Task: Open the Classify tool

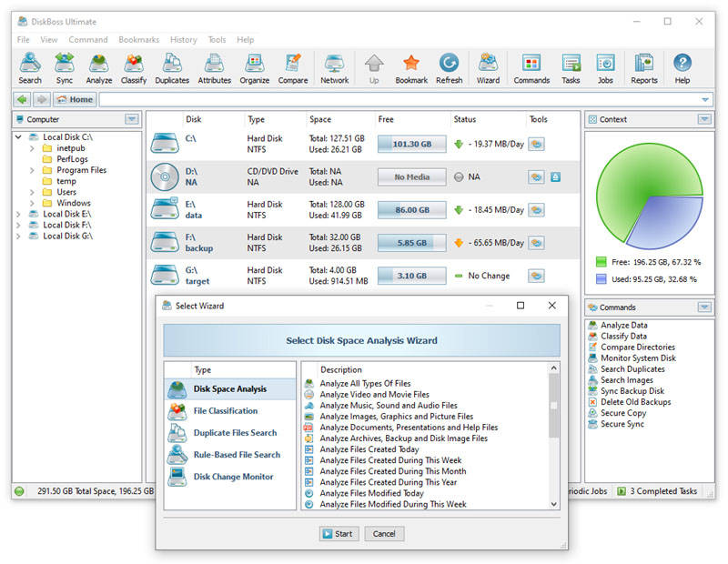Action: [134, 68]
